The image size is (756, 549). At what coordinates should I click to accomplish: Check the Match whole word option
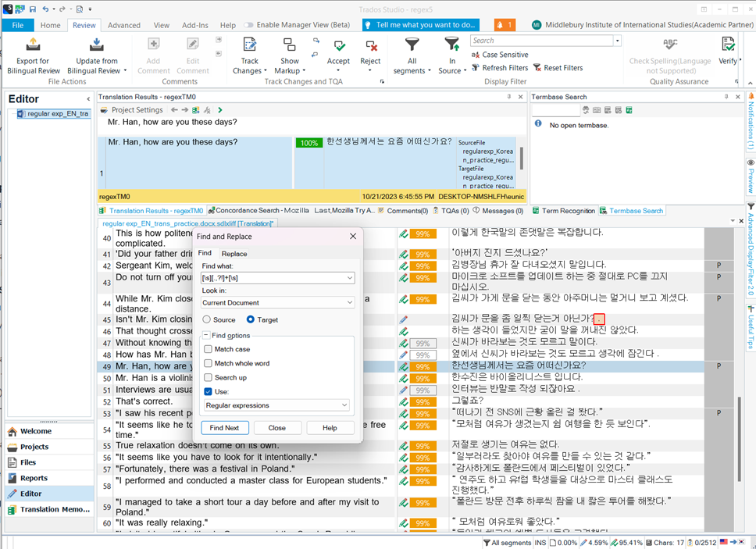[208, 363]
